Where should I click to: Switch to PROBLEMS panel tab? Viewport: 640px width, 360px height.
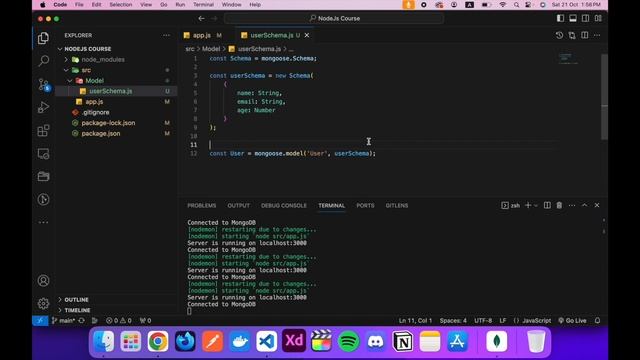click(x=202, y=205)
